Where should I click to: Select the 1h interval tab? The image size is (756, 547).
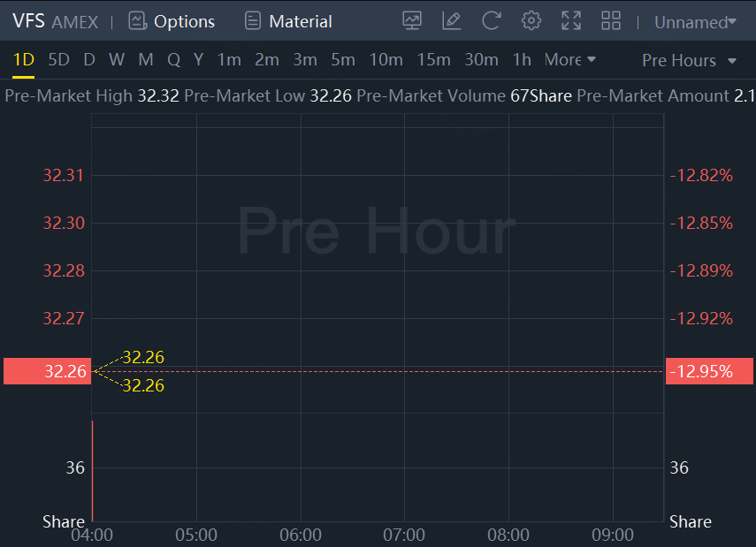[522, 60]
